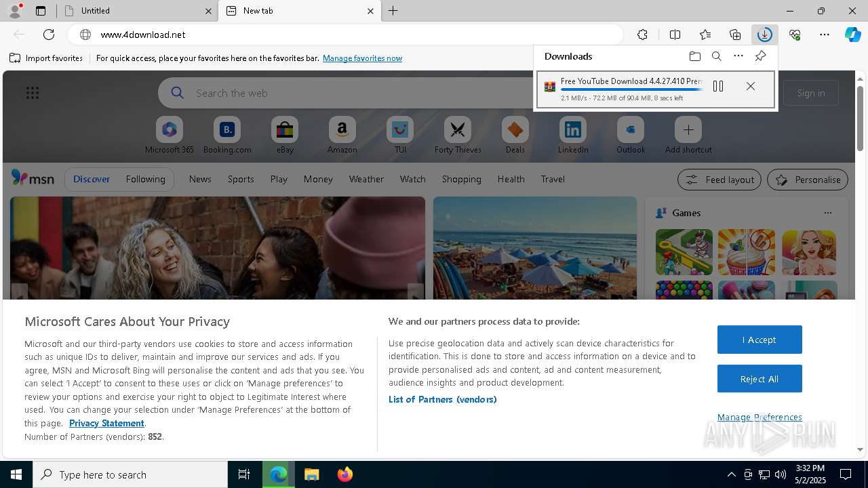Open the Microsoft 365 shortcut
The height and width of the screenshot is (488, 868).
pos(170,135)
